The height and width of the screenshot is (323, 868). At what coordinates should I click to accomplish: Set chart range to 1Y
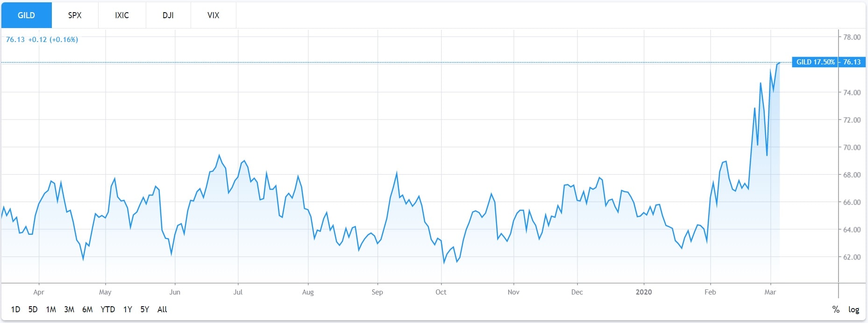point(128,309)
